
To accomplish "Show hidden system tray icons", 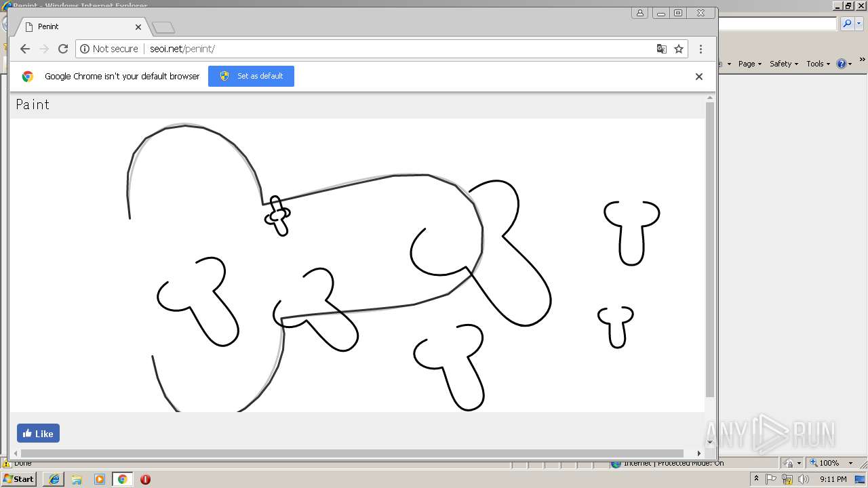I will [x=756, y=479].
